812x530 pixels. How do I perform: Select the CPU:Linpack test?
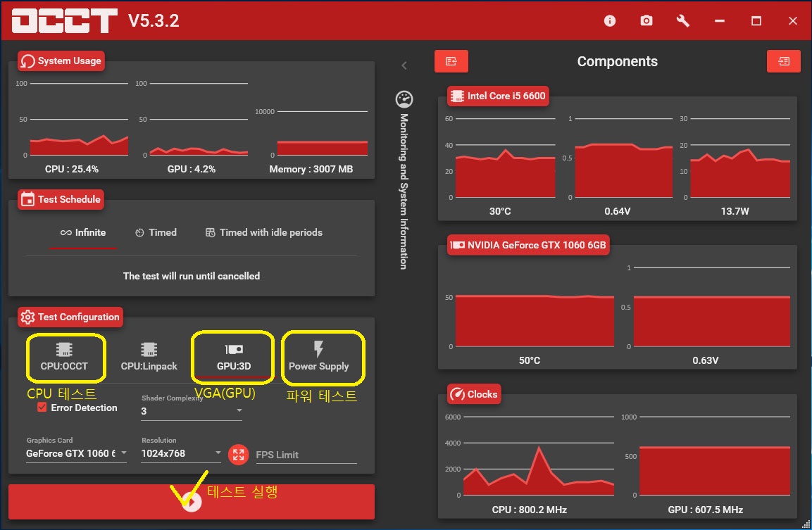pyautogui.click(x=149, y=357)
